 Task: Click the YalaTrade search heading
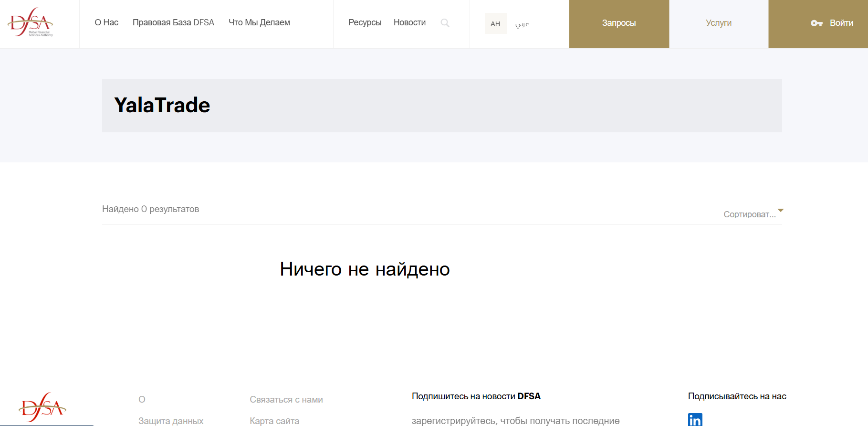(162, 105)
